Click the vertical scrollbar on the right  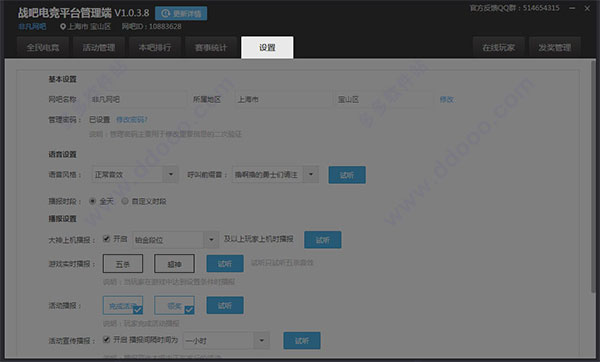click(x=593, y=176)
